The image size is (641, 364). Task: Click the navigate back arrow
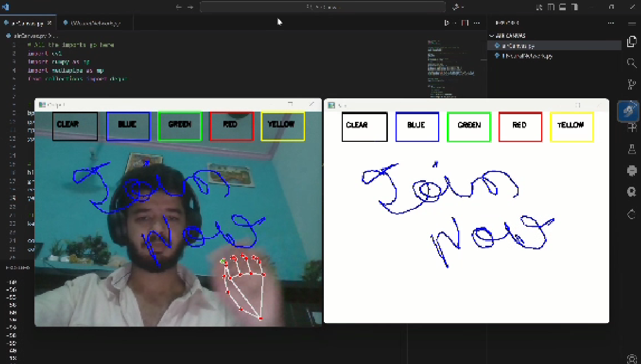178,7
